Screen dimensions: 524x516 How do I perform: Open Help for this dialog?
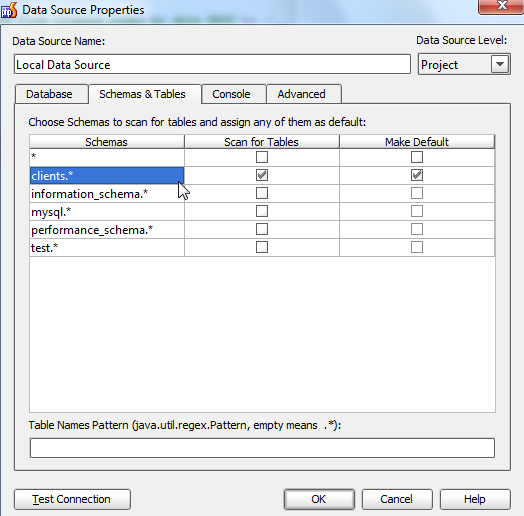[x=475, y=499]
